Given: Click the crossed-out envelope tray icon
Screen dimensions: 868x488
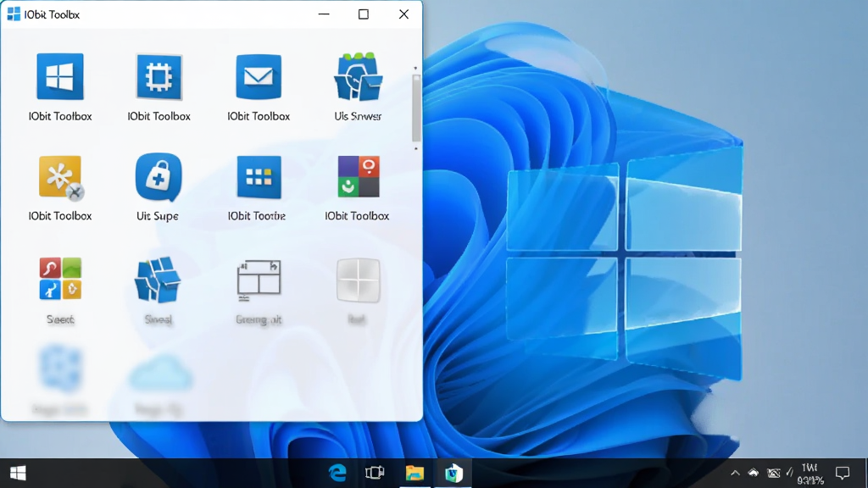Looking at the screenshot, I should coord(773,473).
